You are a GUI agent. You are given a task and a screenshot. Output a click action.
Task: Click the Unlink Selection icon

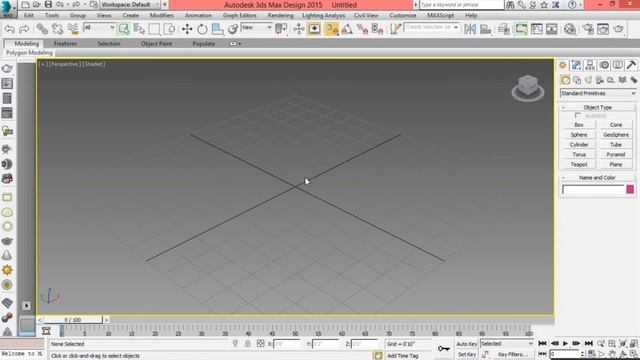point(58,29)
